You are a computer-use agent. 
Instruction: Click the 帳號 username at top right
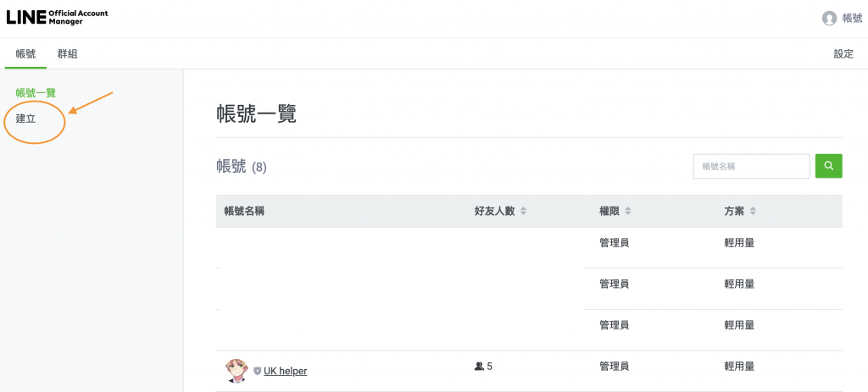[852, 19]
